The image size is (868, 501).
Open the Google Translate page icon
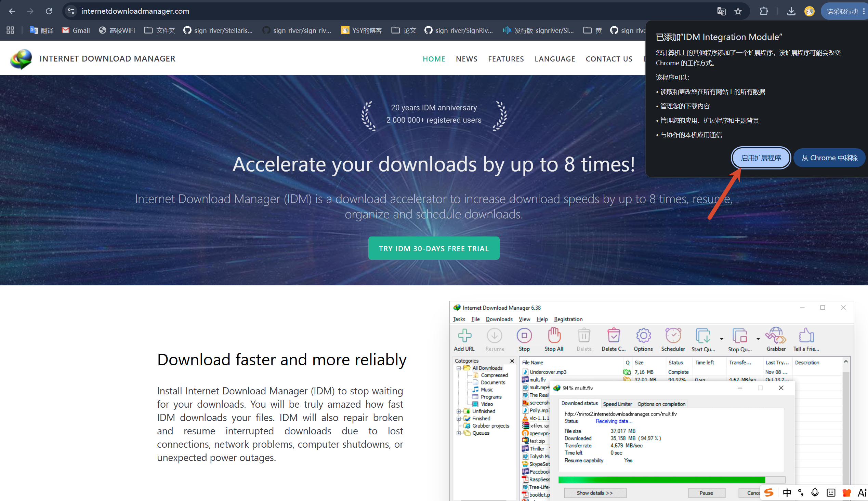point(721,11)
